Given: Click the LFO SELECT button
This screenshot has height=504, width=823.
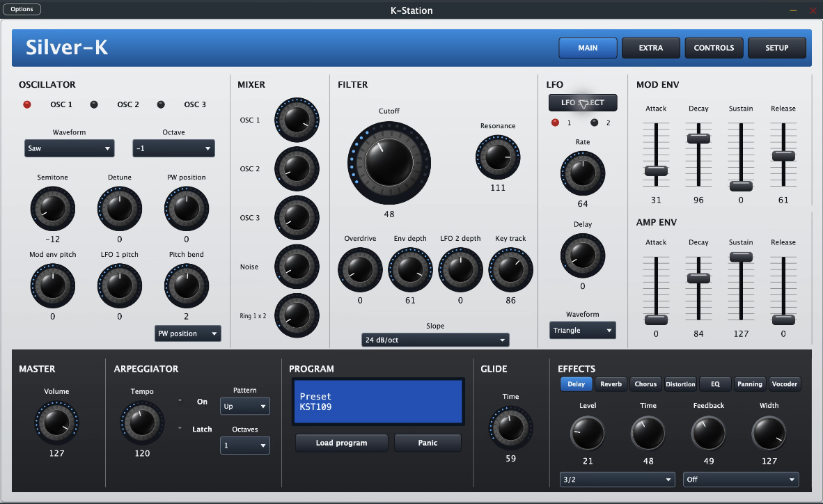Looking at the screenshot, I should (583, 103).
